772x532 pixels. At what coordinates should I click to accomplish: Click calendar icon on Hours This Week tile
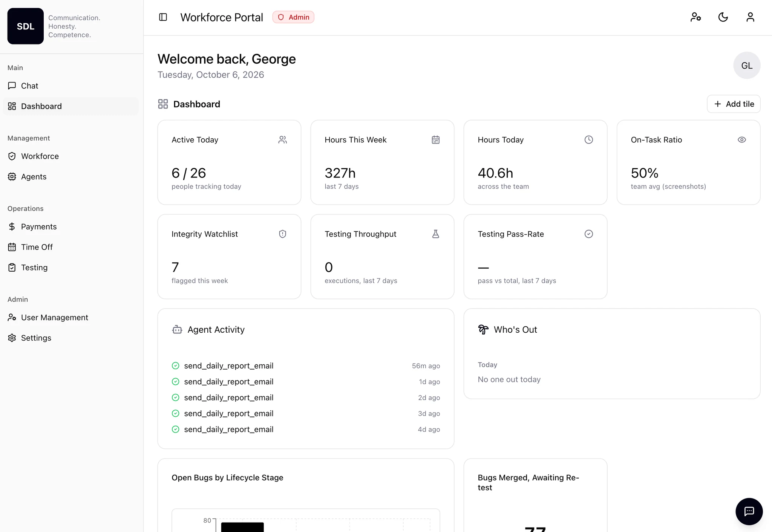435,140
